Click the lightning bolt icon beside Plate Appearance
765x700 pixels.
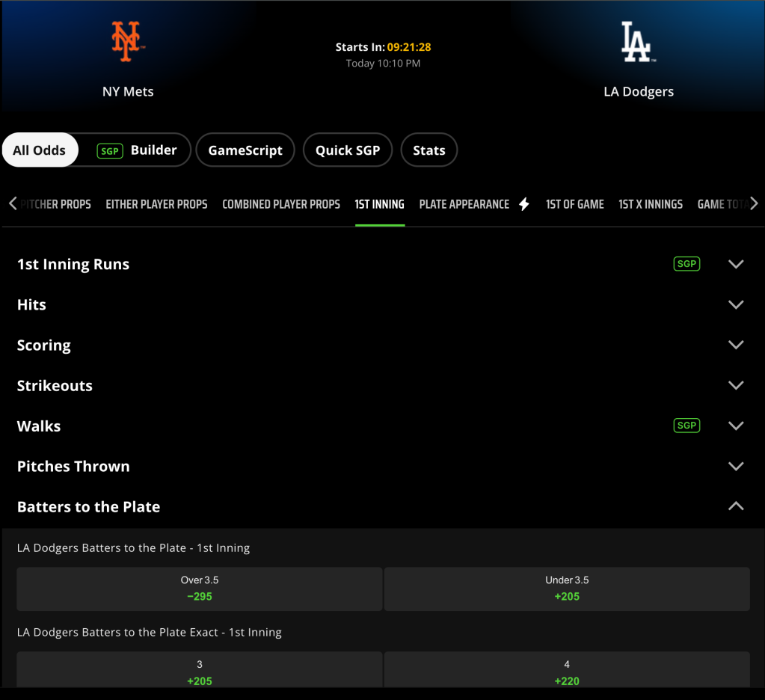pos(524,204)
